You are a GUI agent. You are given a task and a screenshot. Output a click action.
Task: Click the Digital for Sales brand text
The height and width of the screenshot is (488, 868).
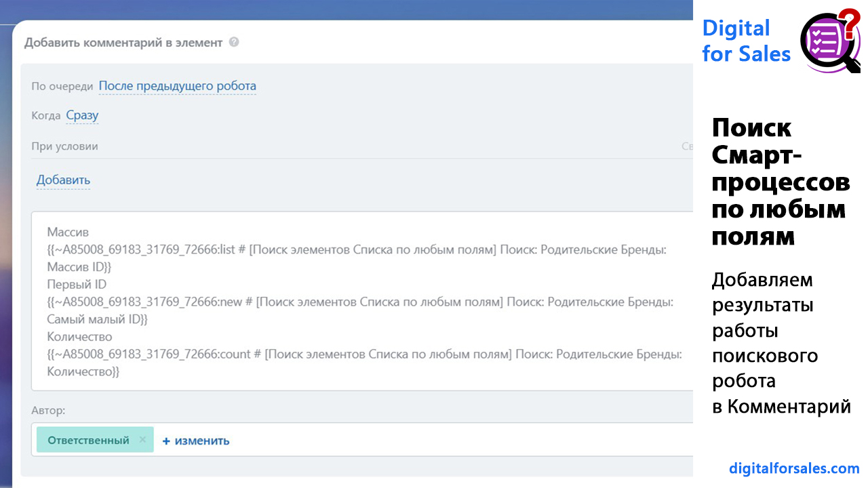coord(746,41)
